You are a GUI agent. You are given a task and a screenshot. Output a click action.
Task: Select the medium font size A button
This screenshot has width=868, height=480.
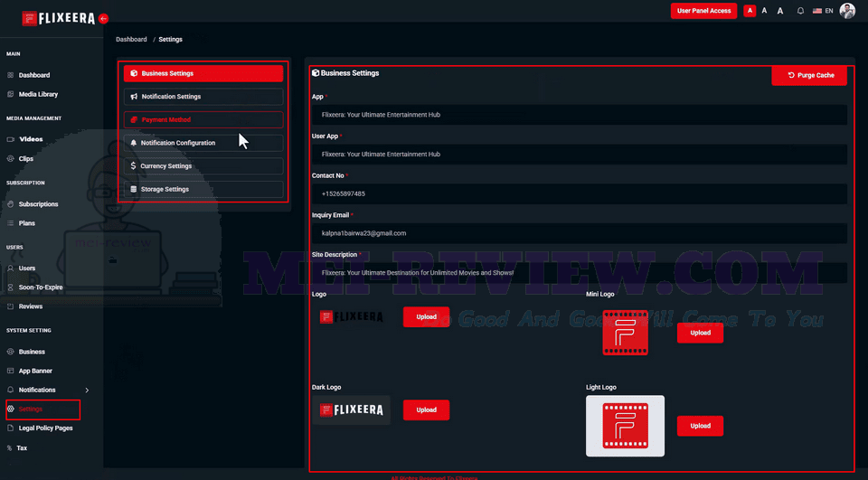tap(765, 11)
